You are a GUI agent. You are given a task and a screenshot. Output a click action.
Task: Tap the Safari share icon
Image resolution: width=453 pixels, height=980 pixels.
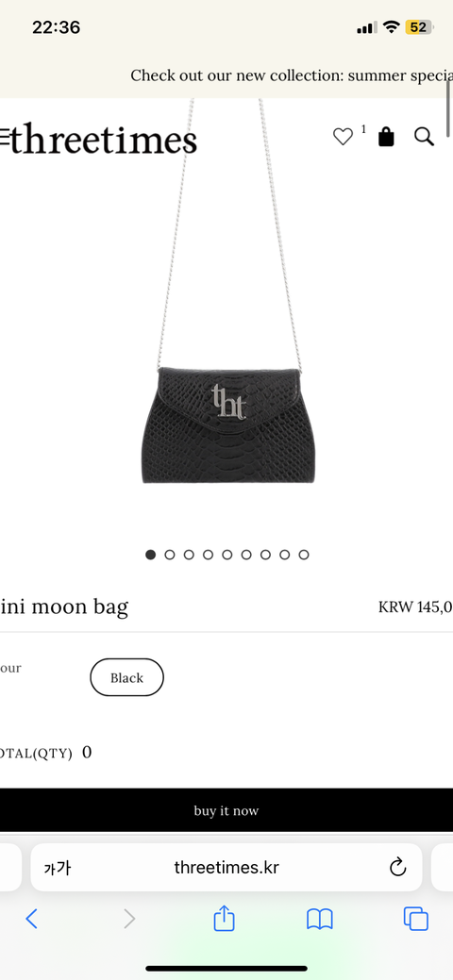224,919
